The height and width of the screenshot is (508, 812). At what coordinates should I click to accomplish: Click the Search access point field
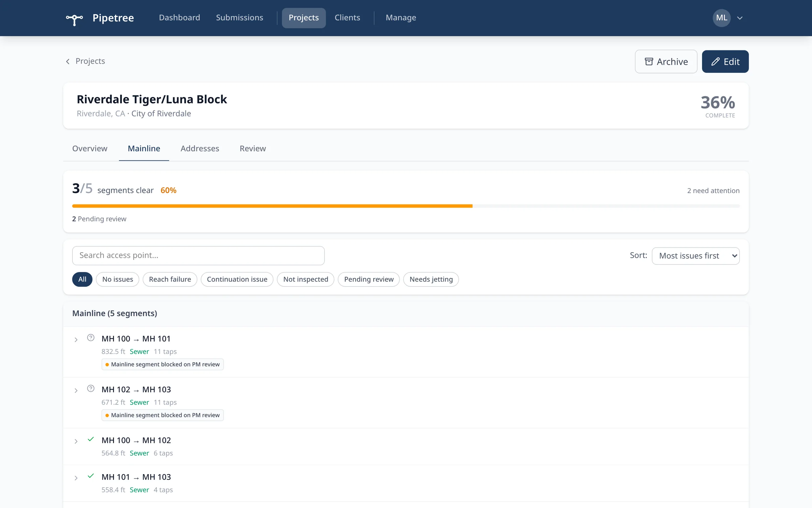pyautogui.click(x=198, y=256)
